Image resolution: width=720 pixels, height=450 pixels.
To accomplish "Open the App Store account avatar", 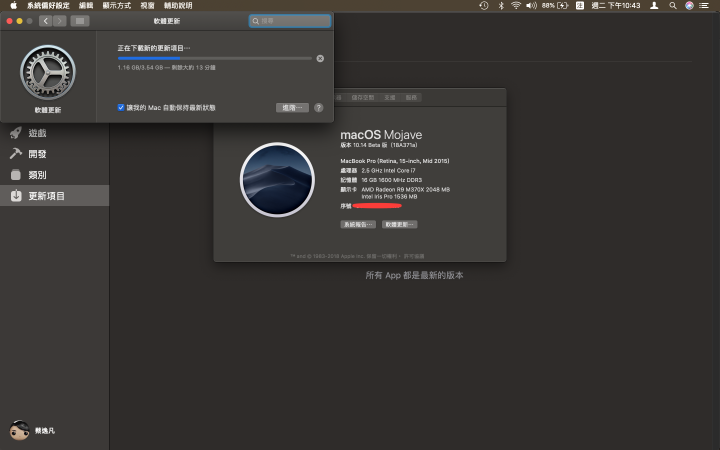I will tap(19, 430).
